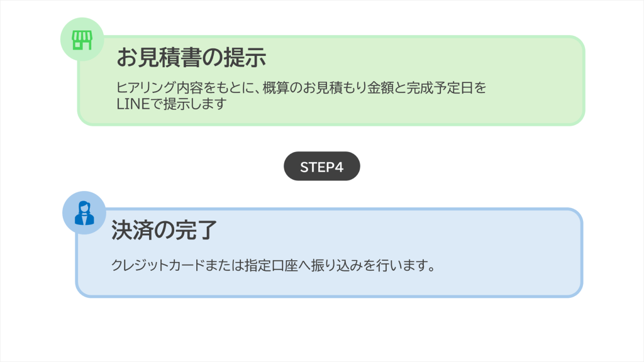Click the blue support agent icon
The height and width of the screenshot is (362, 644).
pos(84,212)
